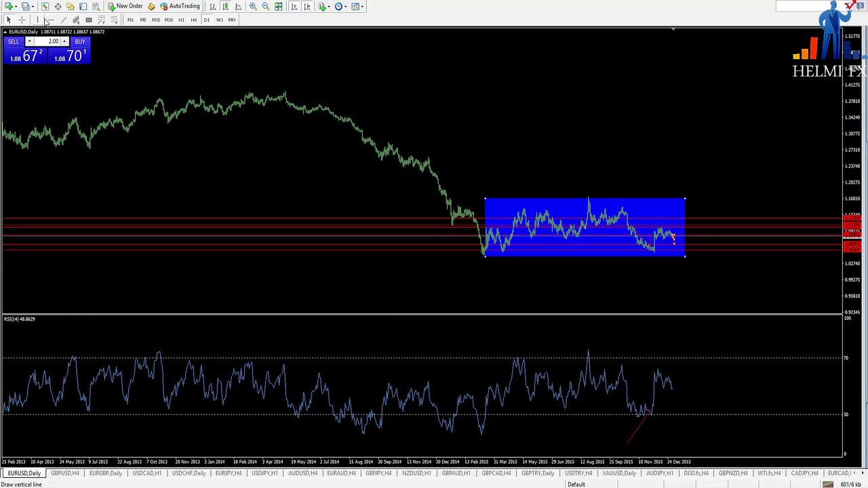
Task: Click the buy price 1.08 70 panel
Action: click(x=68, y=56)
